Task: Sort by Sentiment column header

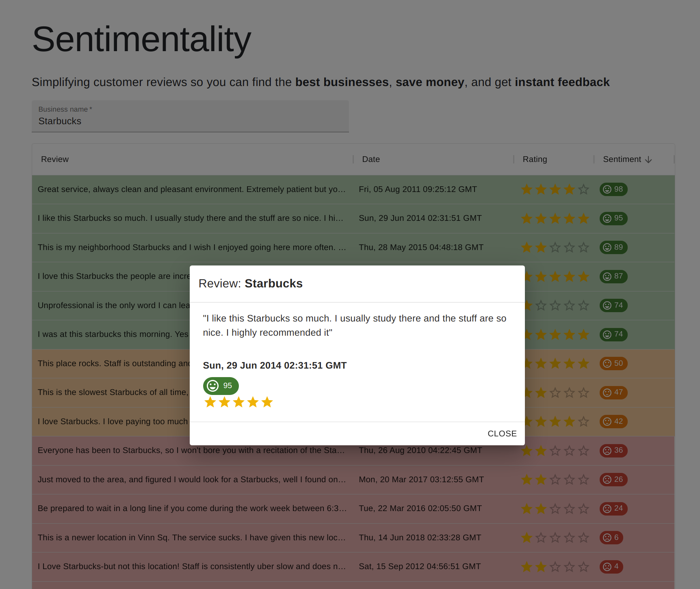Action: point(622,159)
